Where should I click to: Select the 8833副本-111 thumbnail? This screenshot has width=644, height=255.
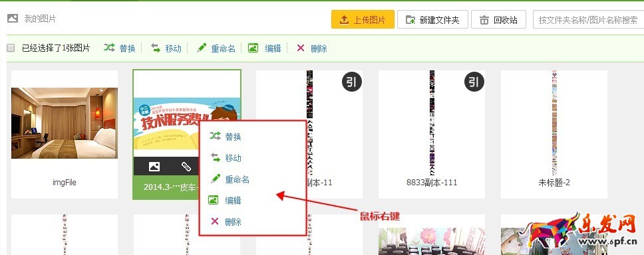click(432, 123)
